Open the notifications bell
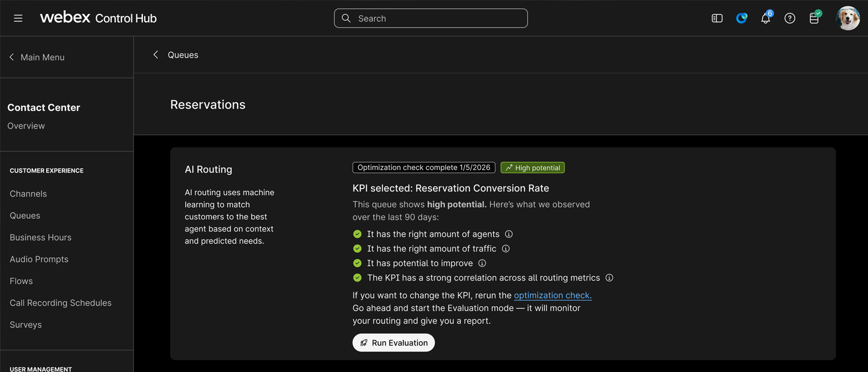The height and width of the screenshot is (372, 868). [765, 19]
